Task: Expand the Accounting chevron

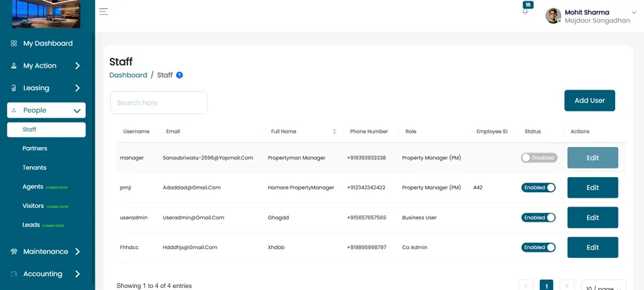Action: (77, 274)
